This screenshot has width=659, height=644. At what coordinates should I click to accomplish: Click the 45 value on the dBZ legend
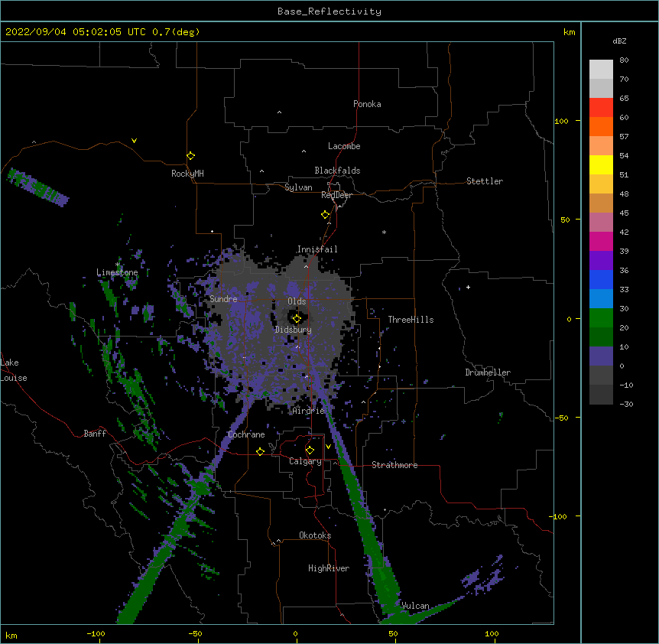coord(624,213)
